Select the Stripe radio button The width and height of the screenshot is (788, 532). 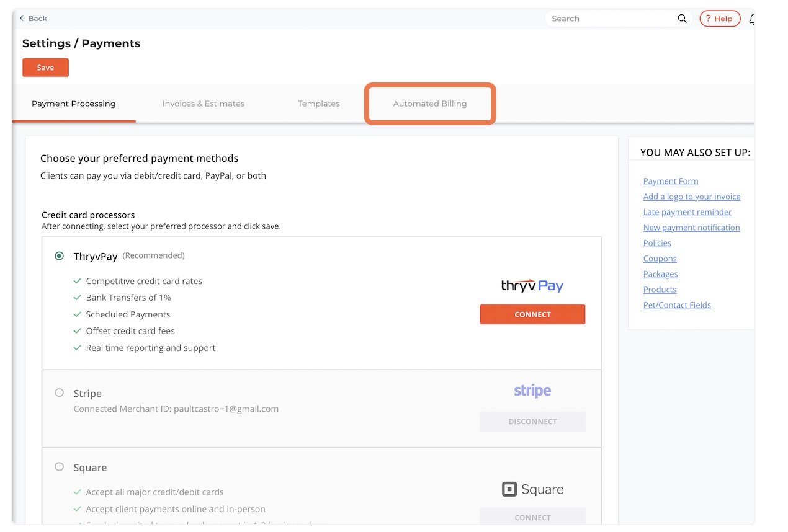(x=59, y=392)
